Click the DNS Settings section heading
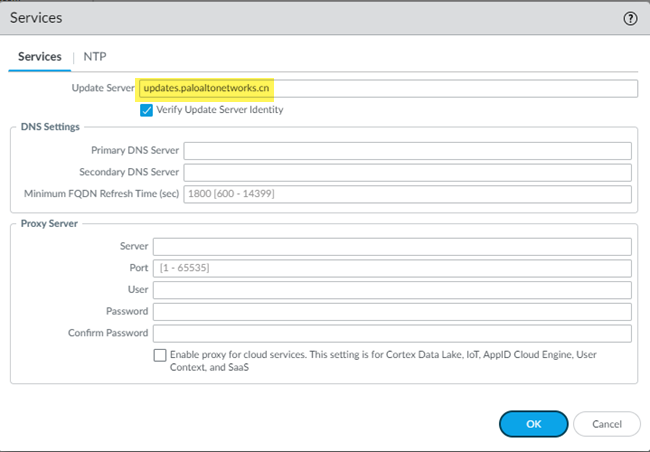The width and height of the screenshot is (650, 452). (x=50, y=127)
